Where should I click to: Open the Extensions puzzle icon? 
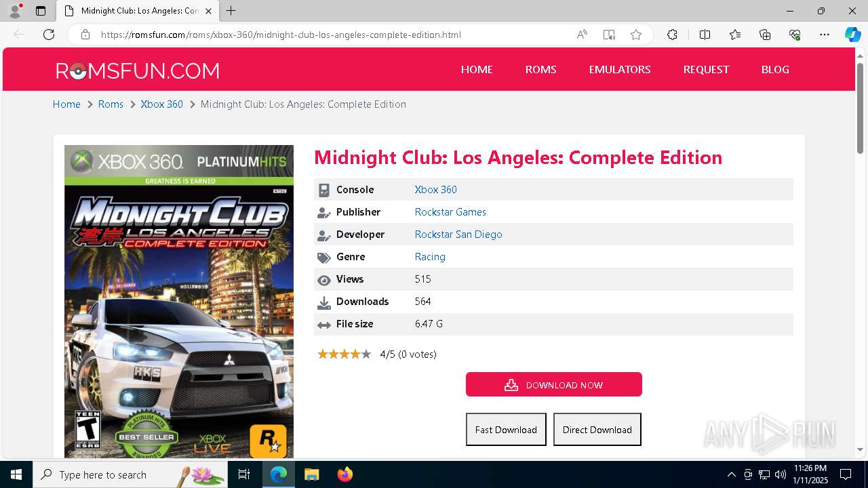click(x=672, y=35)
